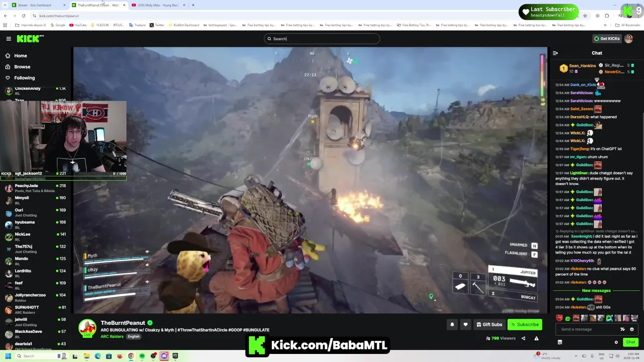644x362 pixels.
Task: Open the Kick hamburger menu
Action: (9, 39)
